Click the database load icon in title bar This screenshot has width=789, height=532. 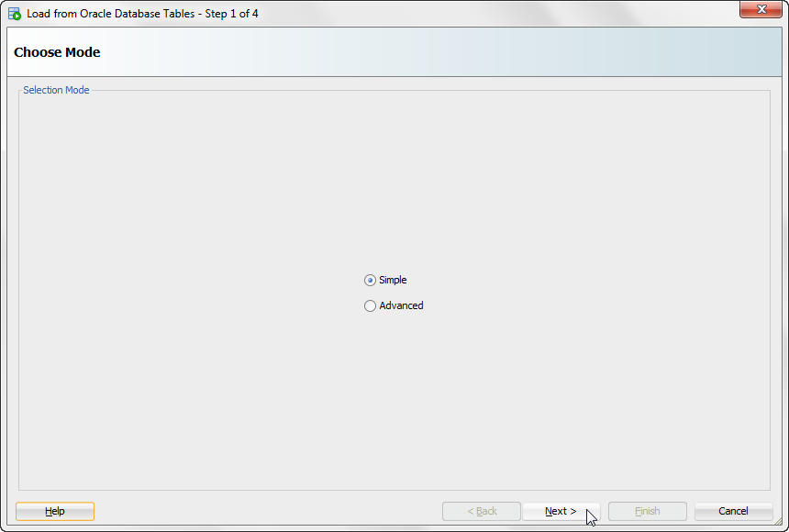tap(15, 14)
